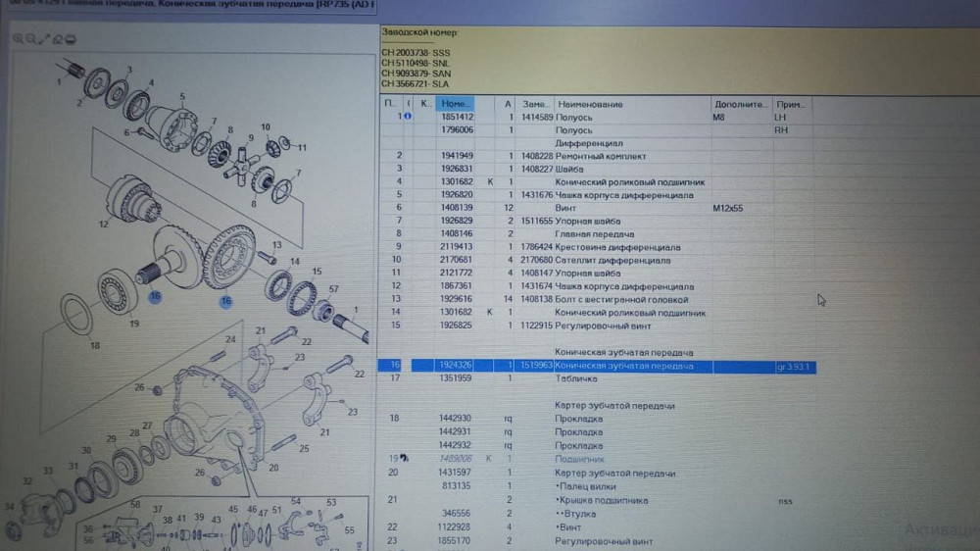The width and height of the screenshot is (980, 551).
Task: Click replacement number 1414589 in the first row
Action: coord(537,117)
